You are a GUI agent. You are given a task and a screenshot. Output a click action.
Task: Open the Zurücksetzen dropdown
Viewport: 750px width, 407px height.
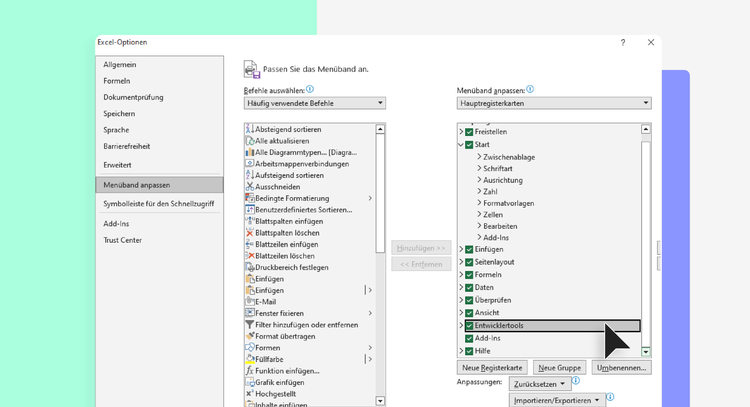pos(540,384)
